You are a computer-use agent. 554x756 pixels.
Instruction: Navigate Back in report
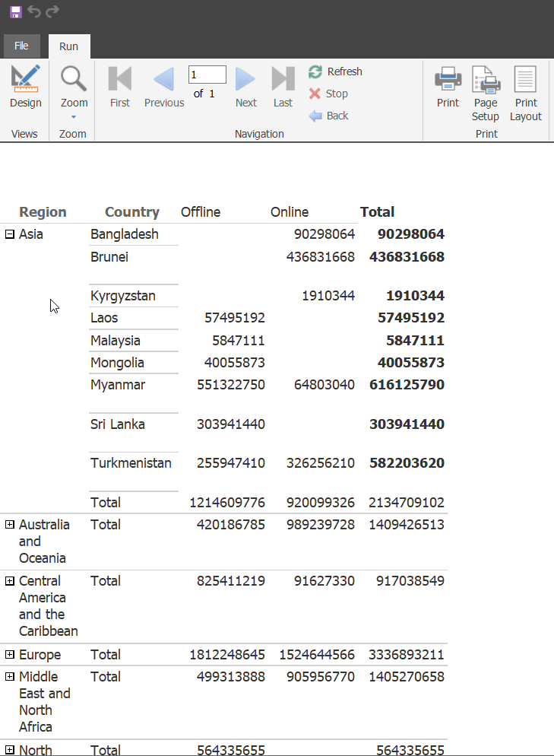328,116
